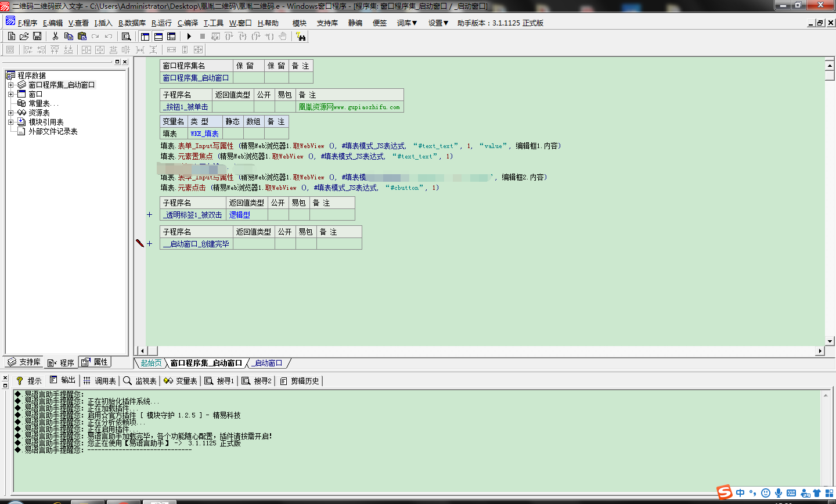Switch to the _启动窗口 editor tab

pos(268,363)
